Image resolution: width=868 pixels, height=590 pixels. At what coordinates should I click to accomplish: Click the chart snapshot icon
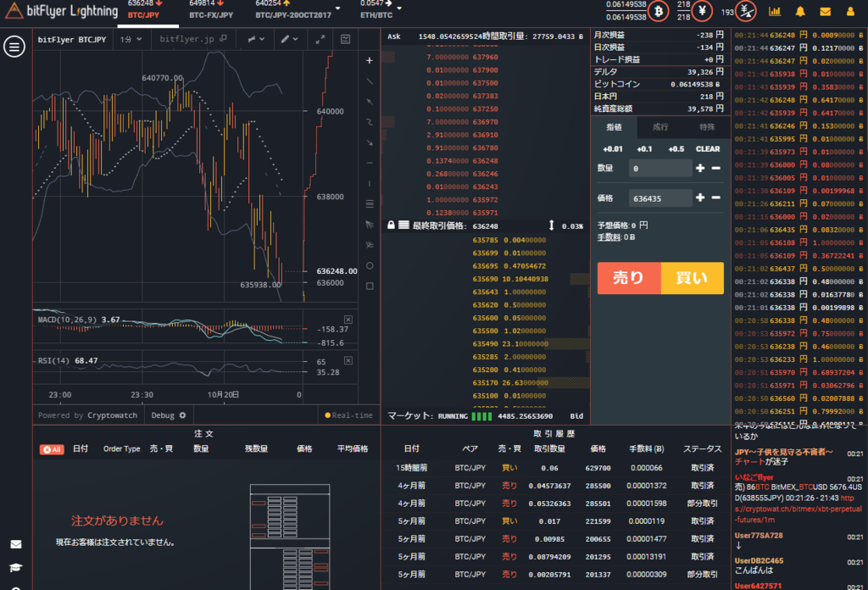346,39
